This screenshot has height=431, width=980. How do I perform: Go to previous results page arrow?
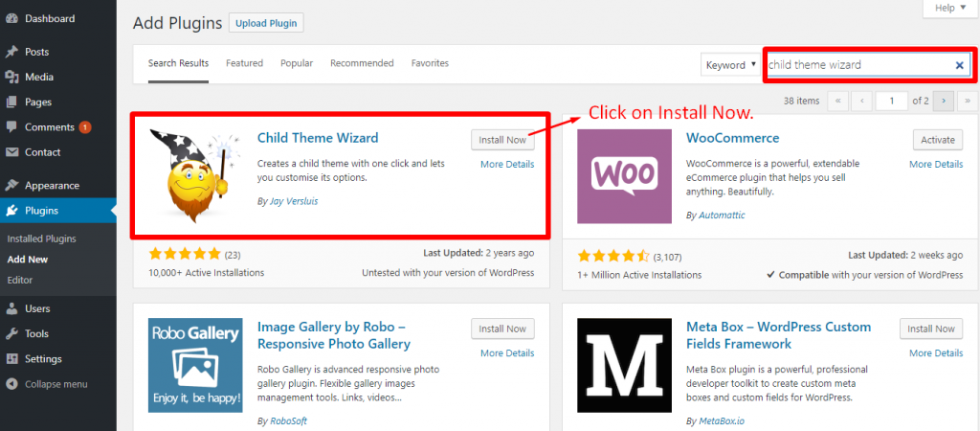(x=862, y=101)
